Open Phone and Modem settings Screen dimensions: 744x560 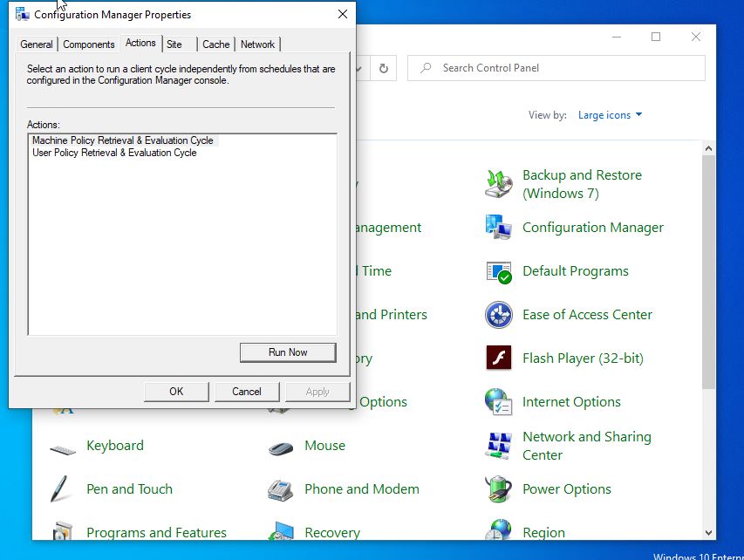(x=361, y=489)
